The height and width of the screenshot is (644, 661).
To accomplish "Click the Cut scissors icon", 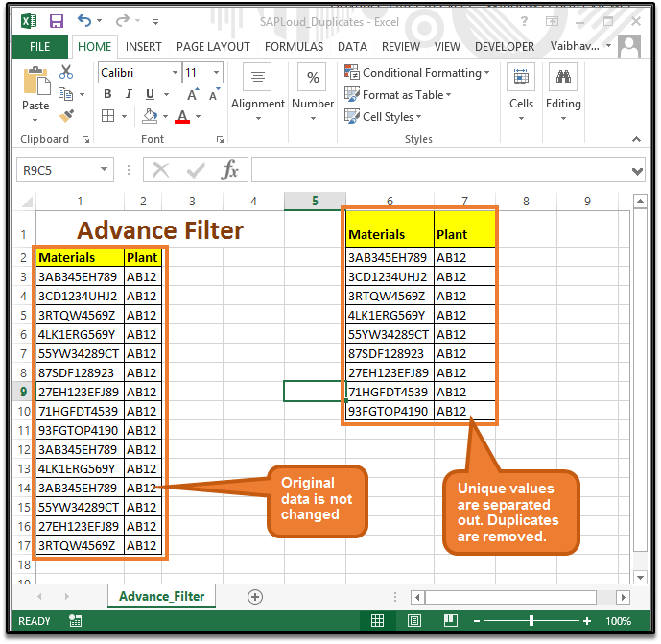I will [x=66, y=72].
